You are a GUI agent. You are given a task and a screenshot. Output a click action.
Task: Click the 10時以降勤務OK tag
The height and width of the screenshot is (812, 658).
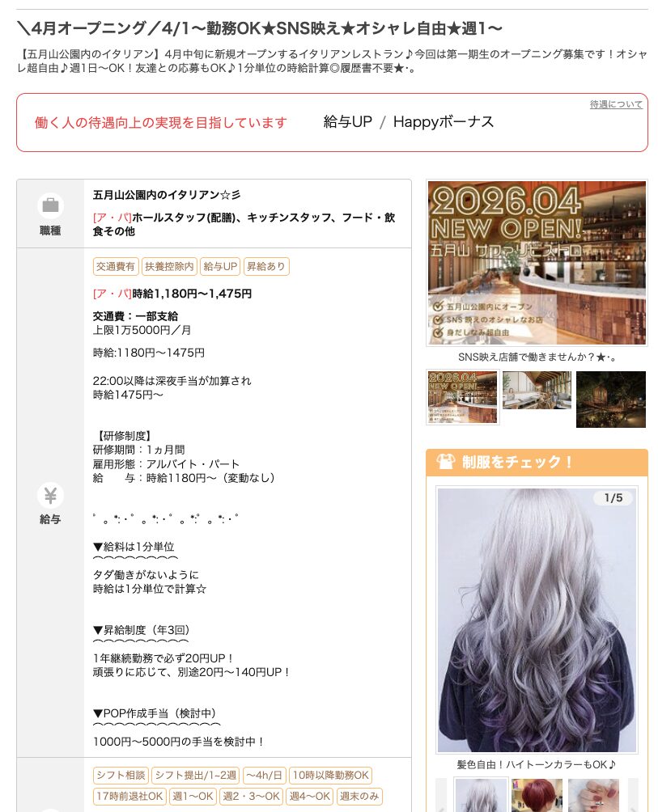point(330,775)
